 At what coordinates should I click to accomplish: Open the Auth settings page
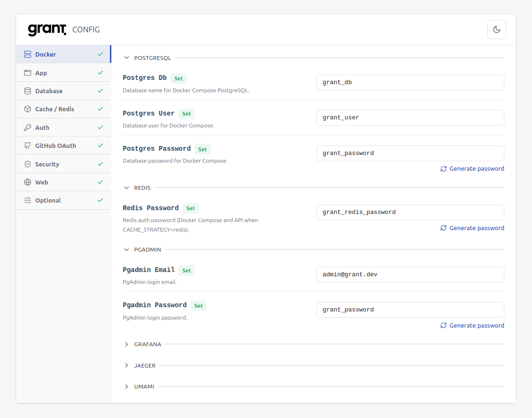(x=43, y=127)
